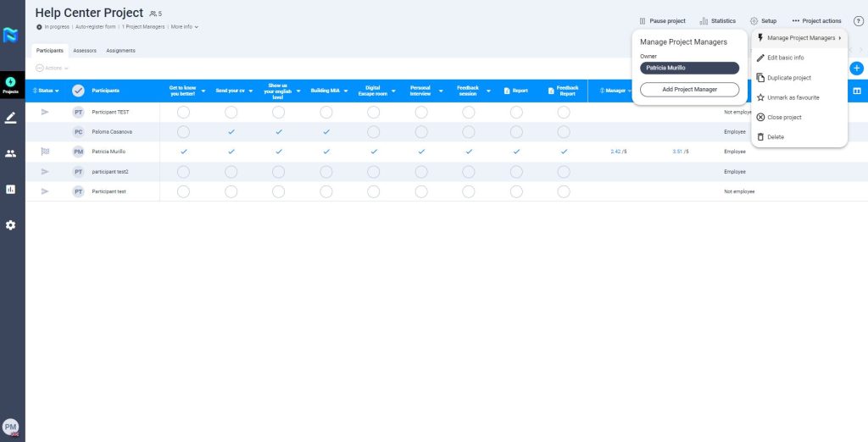Click the pencil icon in left sidebar

point(10,118)
